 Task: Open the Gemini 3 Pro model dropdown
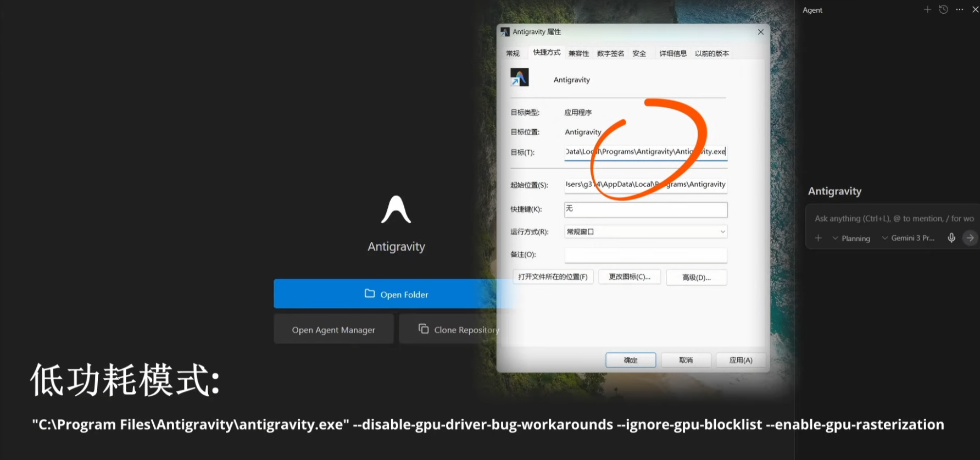(908, 238)
